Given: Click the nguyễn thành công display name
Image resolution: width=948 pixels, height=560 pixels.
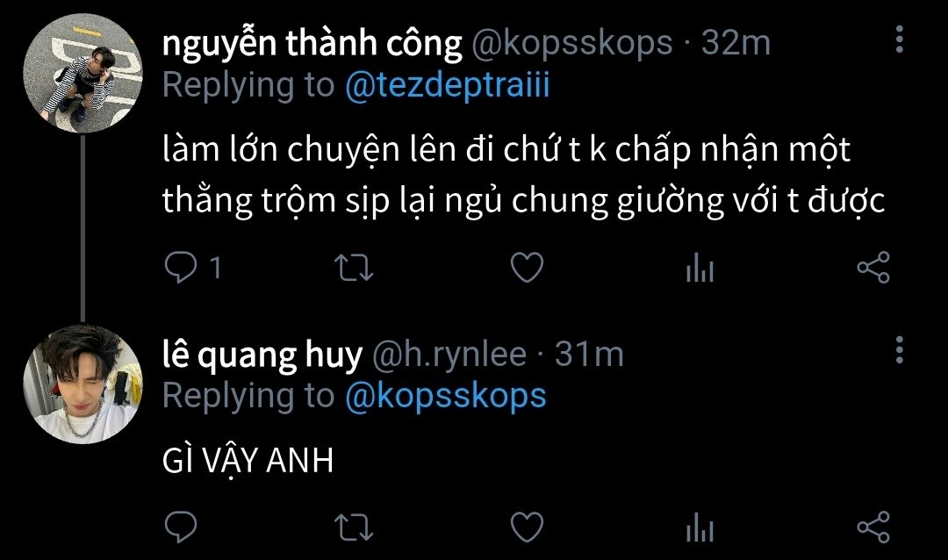Looking at the screenshot, I should point(312,44).
